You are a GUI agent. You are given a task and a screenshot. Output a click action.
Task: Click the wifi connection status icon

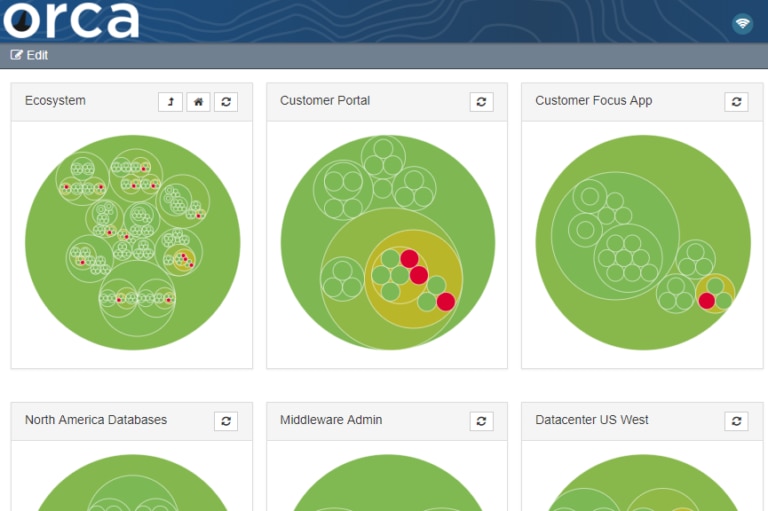[742, 23]
